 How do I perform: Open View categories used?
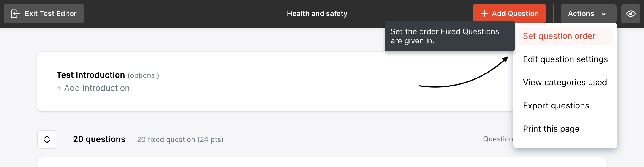click(x=565, y=83)
